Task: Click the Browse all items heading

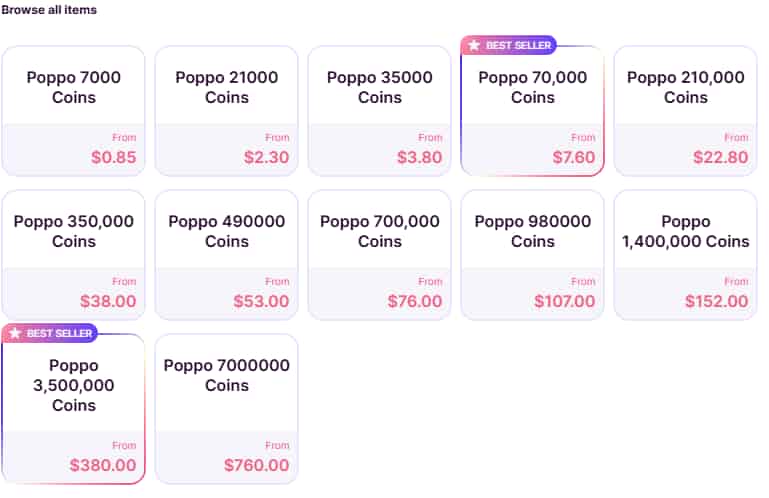Action: (x=49, y=10)
